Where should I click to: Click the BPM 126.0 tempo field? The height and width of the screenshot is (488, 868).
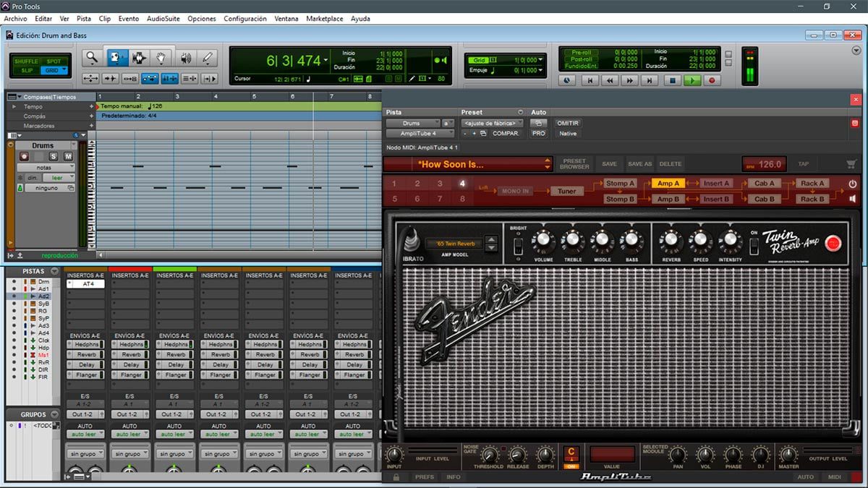pos(763,164)
